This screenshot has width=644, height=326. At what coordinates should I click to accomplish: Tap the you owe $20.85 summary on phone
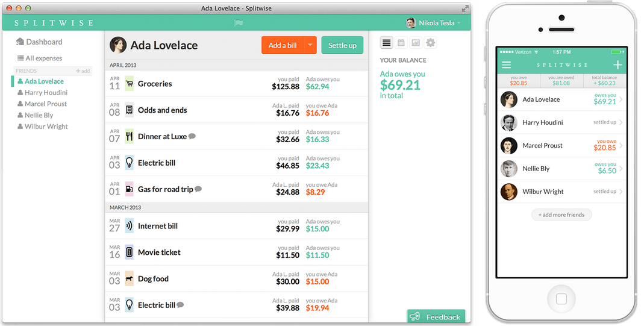point(518,81)
